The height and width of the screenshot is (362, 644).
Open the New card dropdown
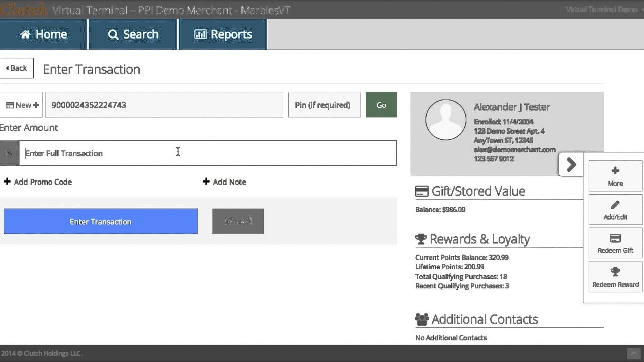22,105
